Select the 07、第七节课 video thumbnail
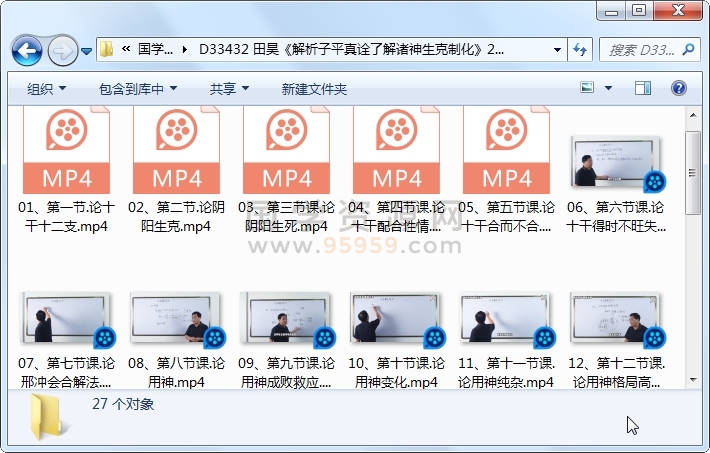Image resolution: width=710 pixels, height=453 pixels. tap(67, 319)
